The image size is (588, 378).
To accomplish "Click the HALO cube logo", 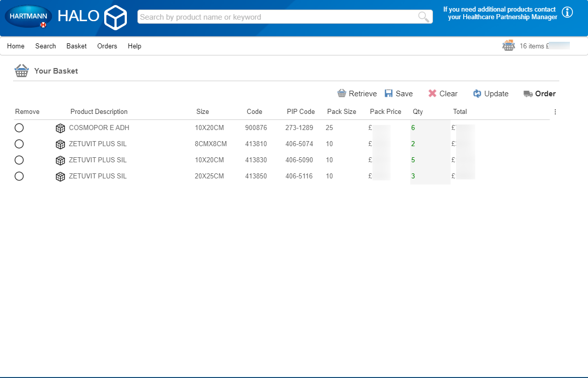I will pos(115,17).
